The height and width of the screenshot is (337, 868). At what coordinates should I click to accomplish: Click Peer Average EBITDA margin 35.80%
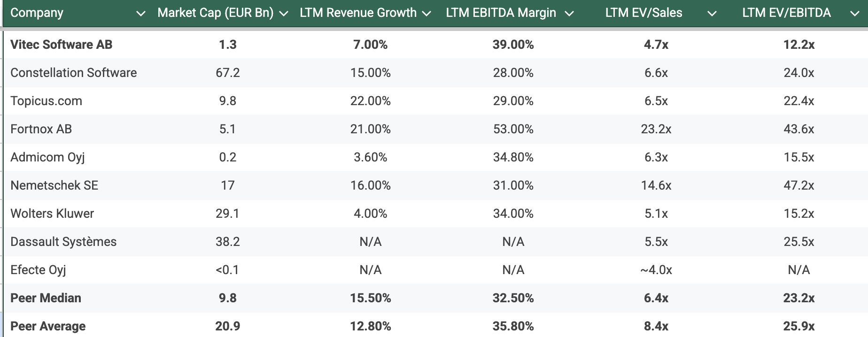click(513, 326)
